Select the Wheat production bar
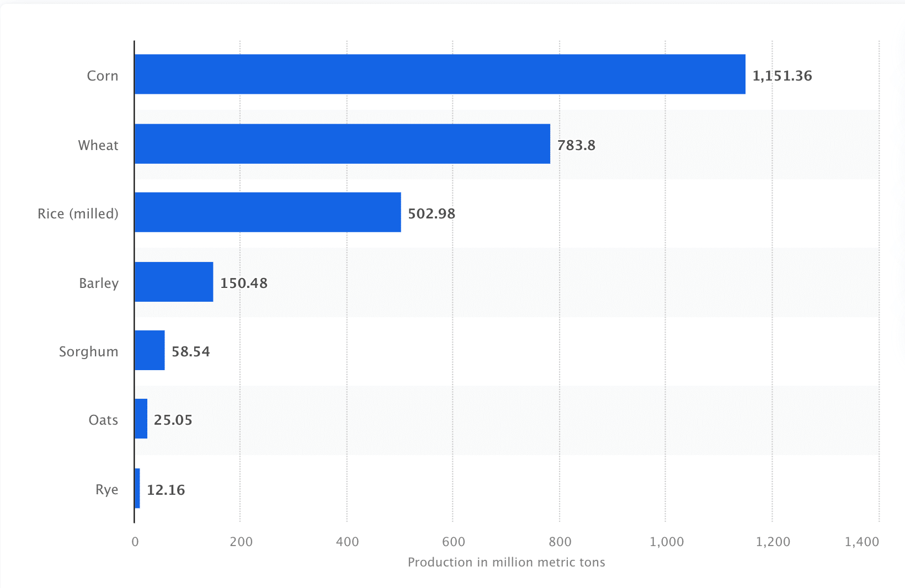 point(342,143)
